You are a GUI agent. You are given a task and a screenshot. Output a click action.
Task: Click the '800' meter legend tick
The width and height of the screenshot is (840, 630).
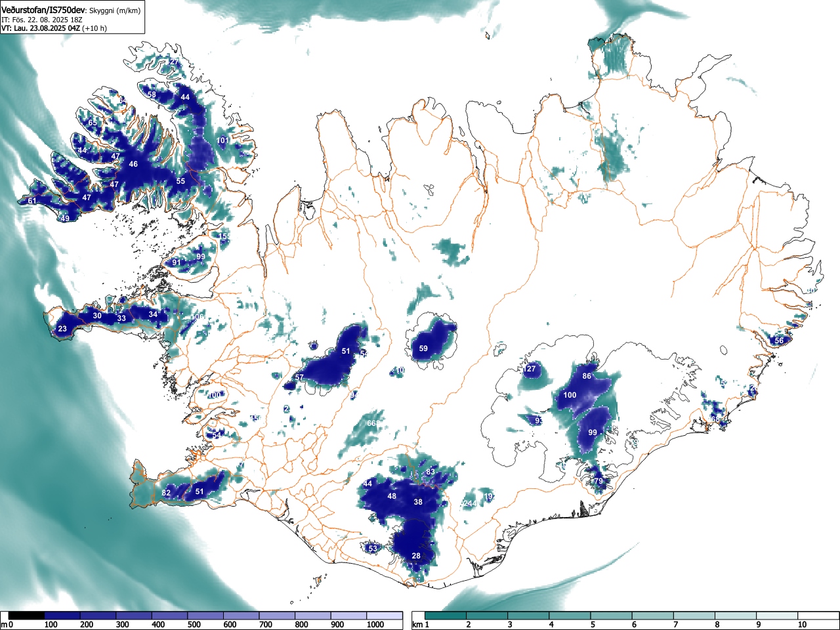coord(301,625)
